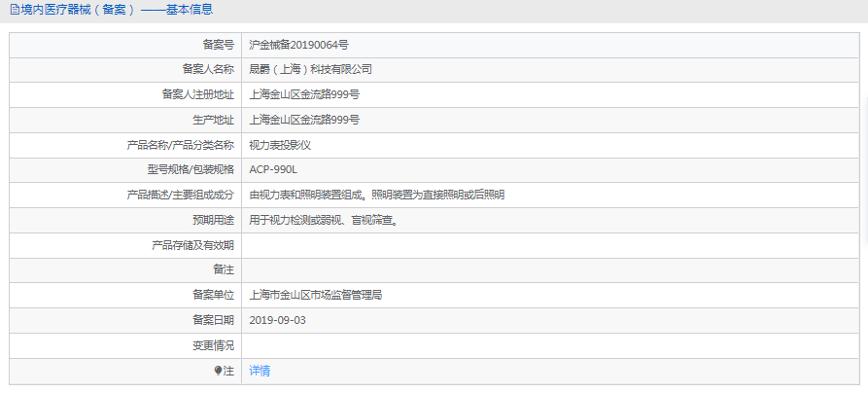Image resolution: width=868 pixels, height=393 pixels.
Task: Click the 产品存储及有效期 row label
Action: (192, 245)
